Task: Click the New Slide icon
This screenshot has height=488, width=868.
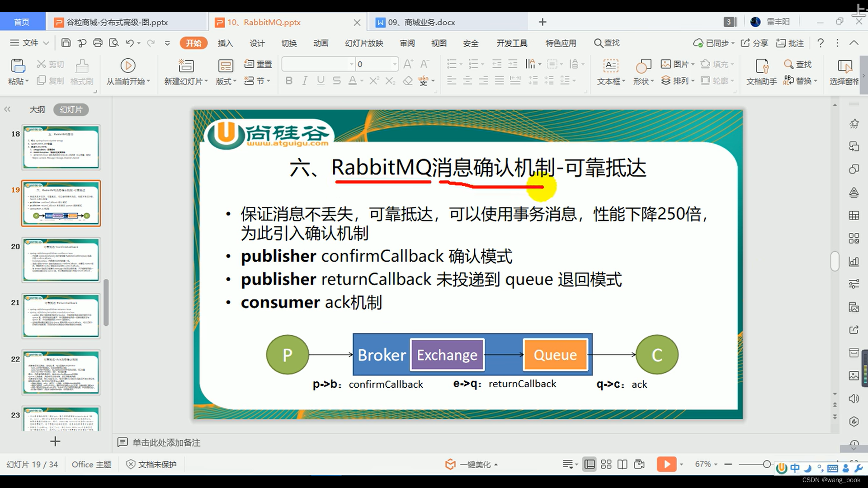Action: tap(186, 66)
